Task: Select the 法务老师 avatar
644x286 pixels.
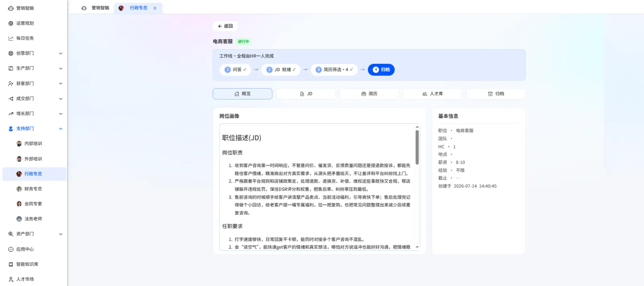Action: (x=19, y=219)
